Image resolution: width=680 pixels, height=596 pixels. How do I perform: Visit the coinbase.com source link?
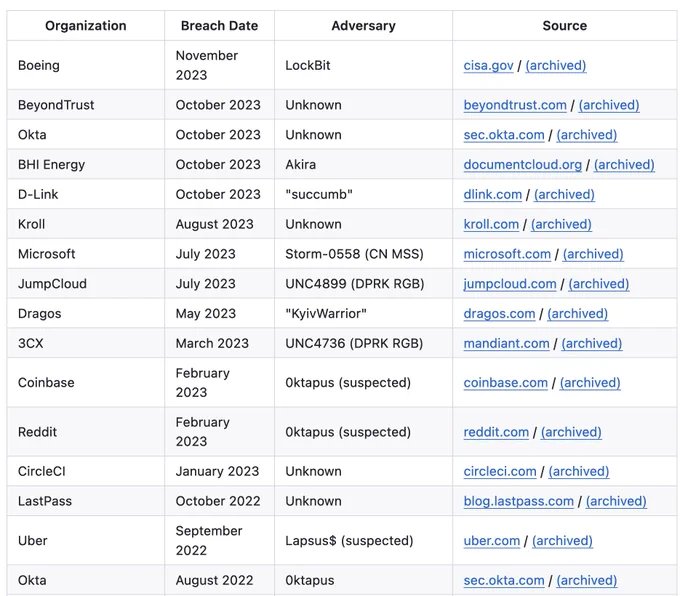pyautogui.click(x=506, y=383)
